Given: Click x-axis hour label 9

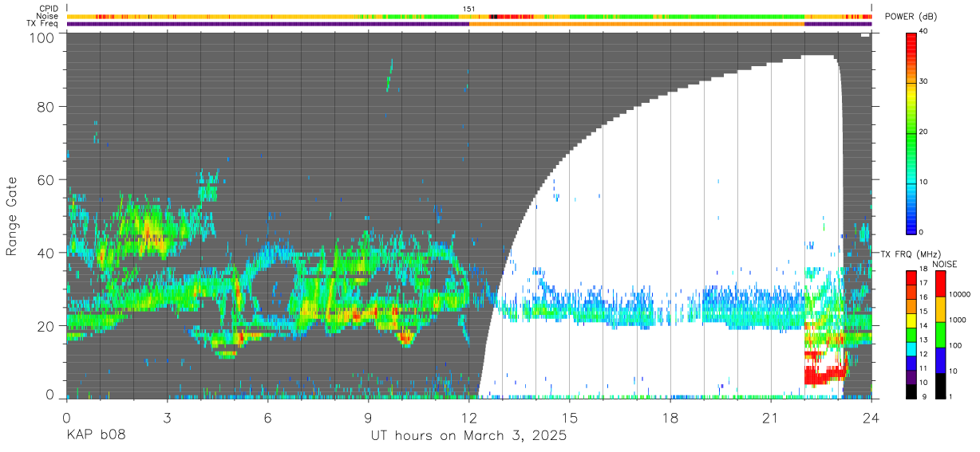Looking at the screenshot, I should click(x=368, y=418).
